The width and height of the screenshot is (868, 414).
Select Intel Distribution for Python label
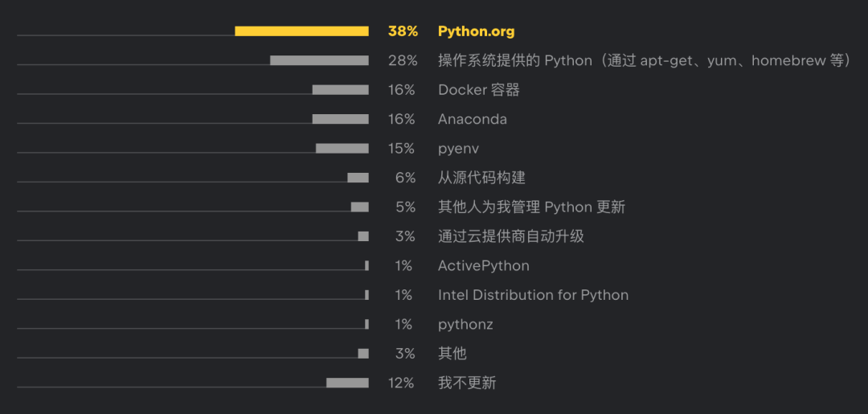coord(533,295)
